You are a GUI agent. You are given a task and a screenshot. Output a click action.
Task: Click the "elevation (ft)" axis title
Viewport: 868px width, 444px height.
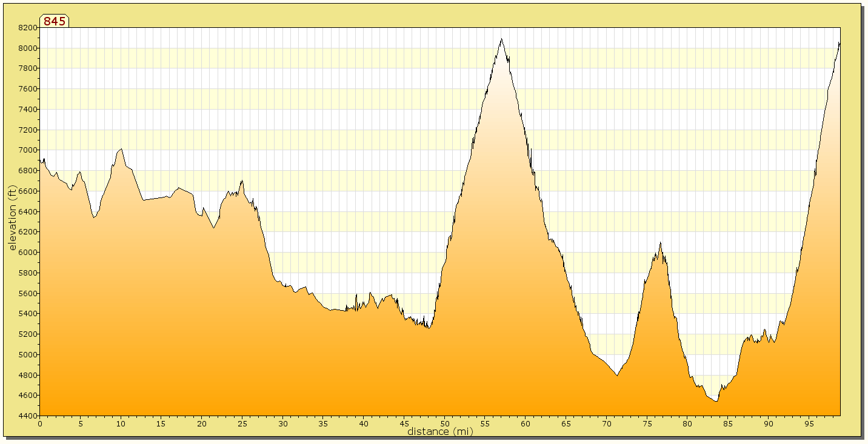tap(13, 218)
